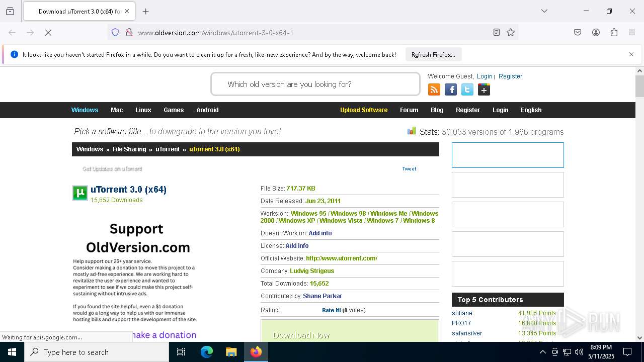Open a new browser tab
The image size is (644, 362).
tap(146, 11)
